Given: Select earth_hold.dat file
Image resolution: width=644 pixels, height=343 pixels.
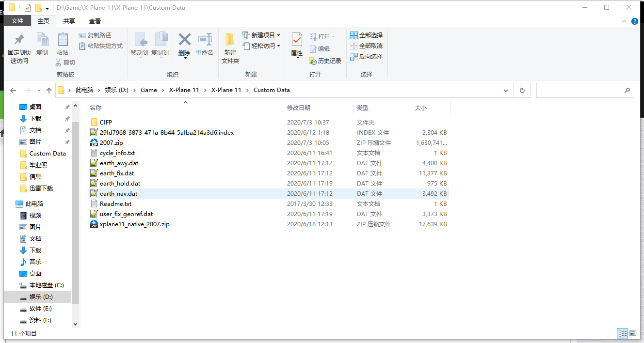Looking at the screenshot, I should tap(269, 184).
